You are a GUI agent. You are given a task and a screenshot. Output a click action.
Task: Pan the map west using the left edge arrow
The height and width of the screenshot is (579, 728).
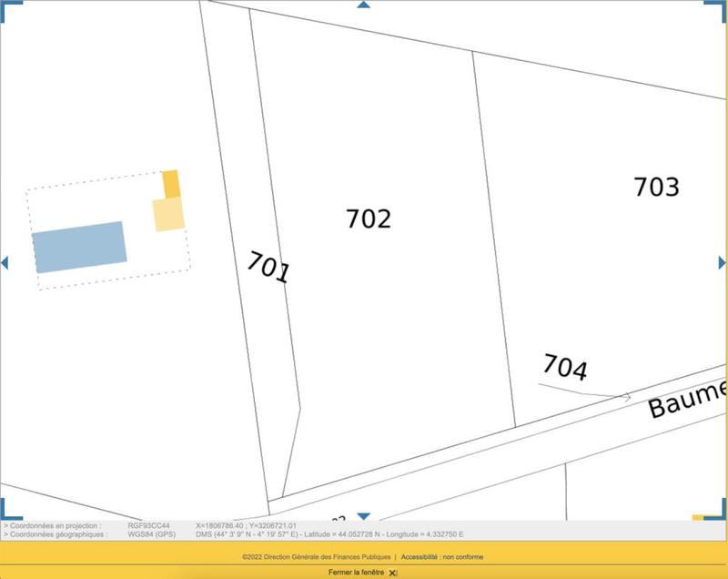point(5,262)
